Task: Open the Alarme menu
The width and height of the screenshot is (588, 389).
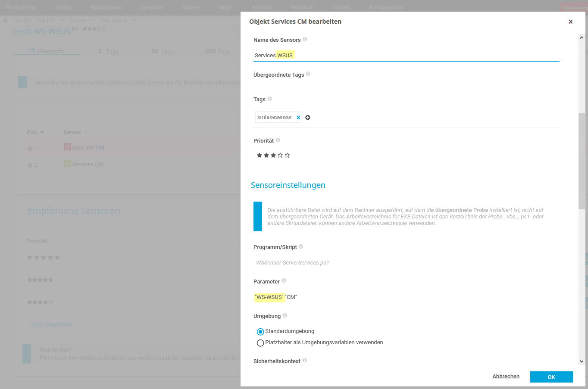Action: (x=191, y=7)
